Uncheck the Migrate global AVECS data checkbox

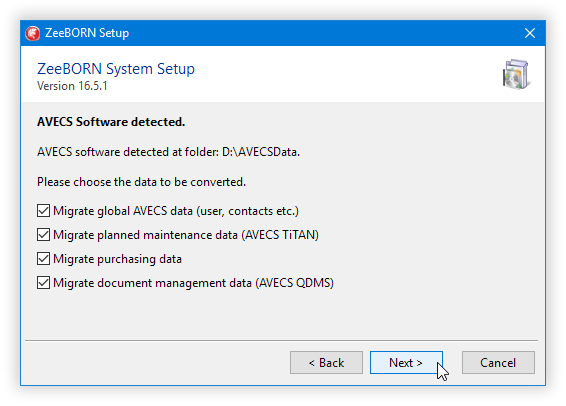43,211
